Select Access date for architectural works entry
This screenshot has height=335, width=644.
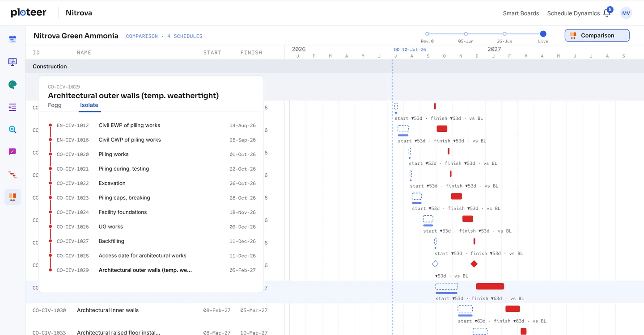pos(152,256)
